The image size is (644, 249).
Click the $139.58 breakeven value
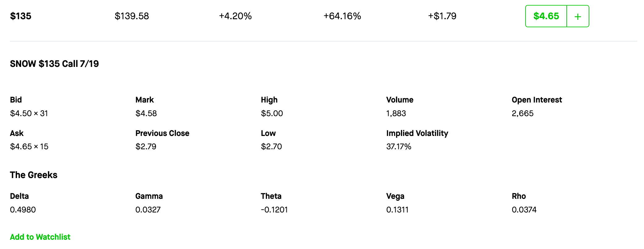[132, 16]
